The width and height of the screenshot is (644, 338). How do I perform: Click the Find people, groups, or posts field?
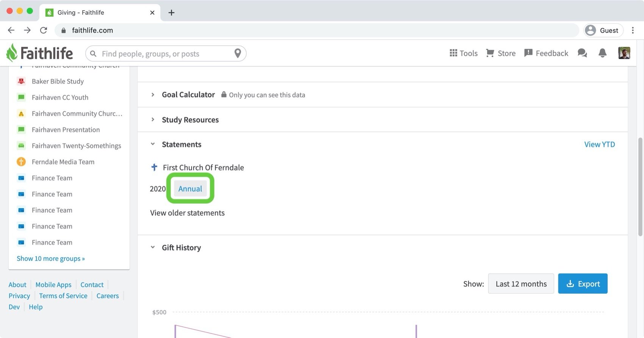coord(166,54)
